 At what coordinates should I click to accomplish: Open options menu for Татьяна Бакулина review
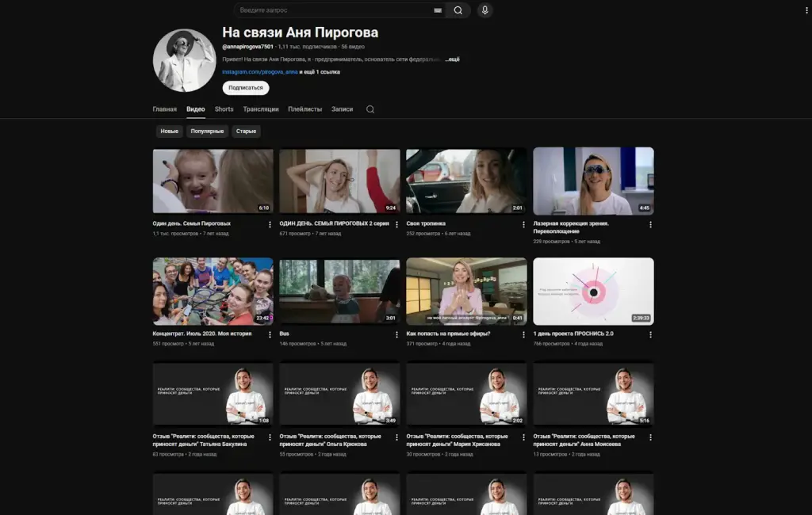[270, 437]
